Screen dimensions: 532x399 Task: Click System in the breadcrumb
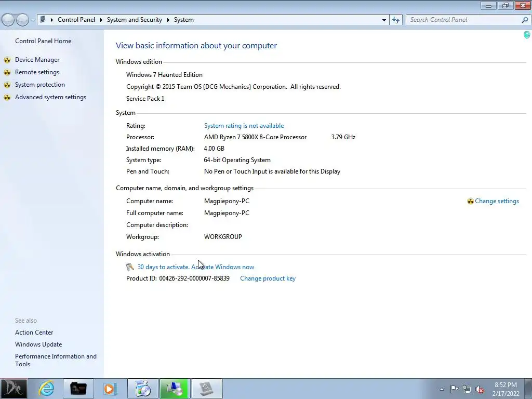184,20
